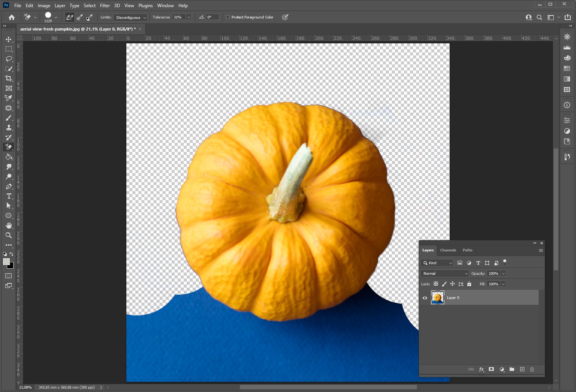Click the background color swatch
Image resolution: width=576 pixels, height=392 pixels.
point(11,266)
